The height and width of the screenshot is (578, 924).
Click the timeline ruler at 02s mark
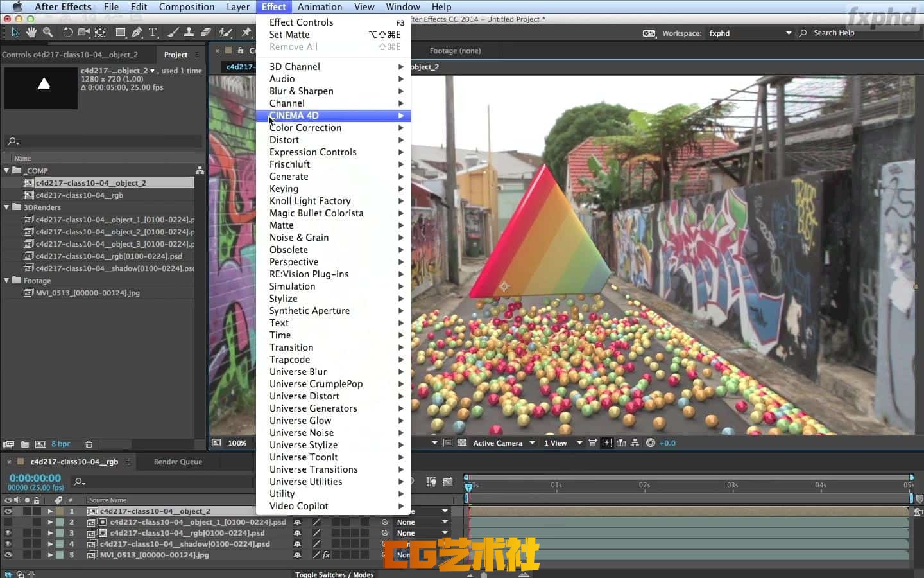[644, 486]
